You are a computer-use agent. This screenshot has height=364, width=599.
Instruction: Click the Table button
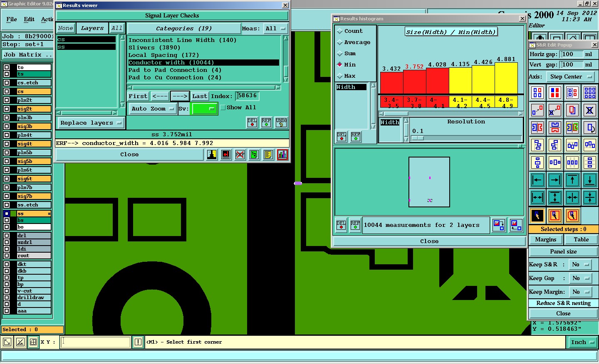pyautogui.click(x=581, y=239)
